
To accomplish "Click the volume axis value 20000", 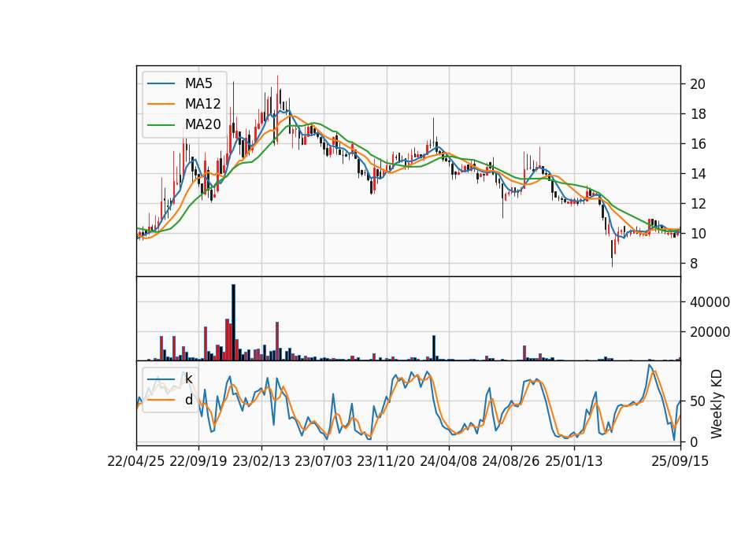I will tap(710, 332).
